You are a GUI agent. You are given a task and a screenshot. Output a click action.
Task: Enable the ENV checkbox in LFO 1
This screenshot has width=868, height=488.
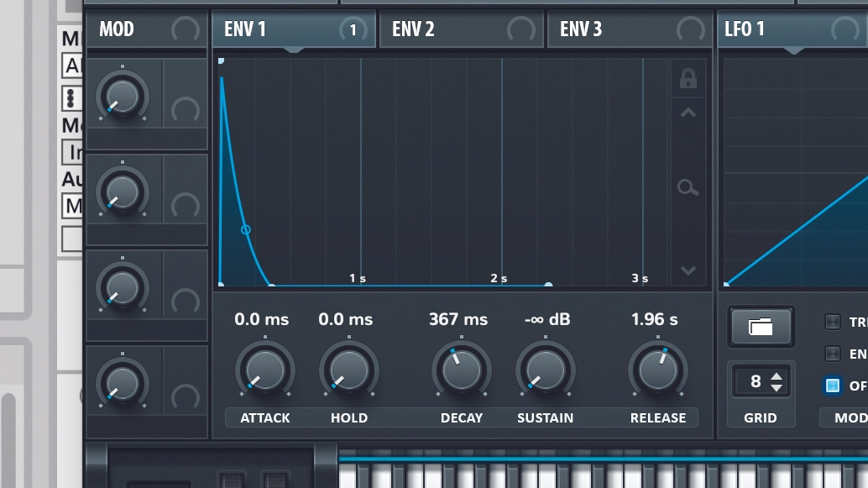(x=833, y=354)
